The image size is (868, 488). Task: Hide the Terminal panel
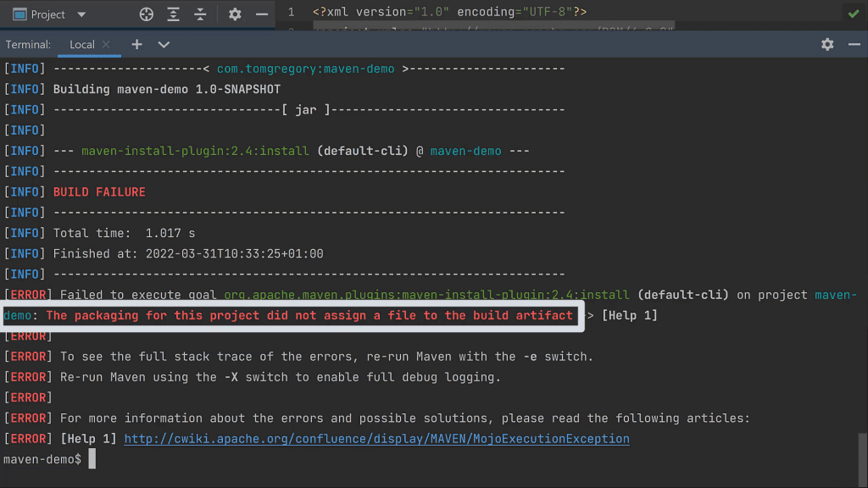pyautogui.click(x=854, y=44)
